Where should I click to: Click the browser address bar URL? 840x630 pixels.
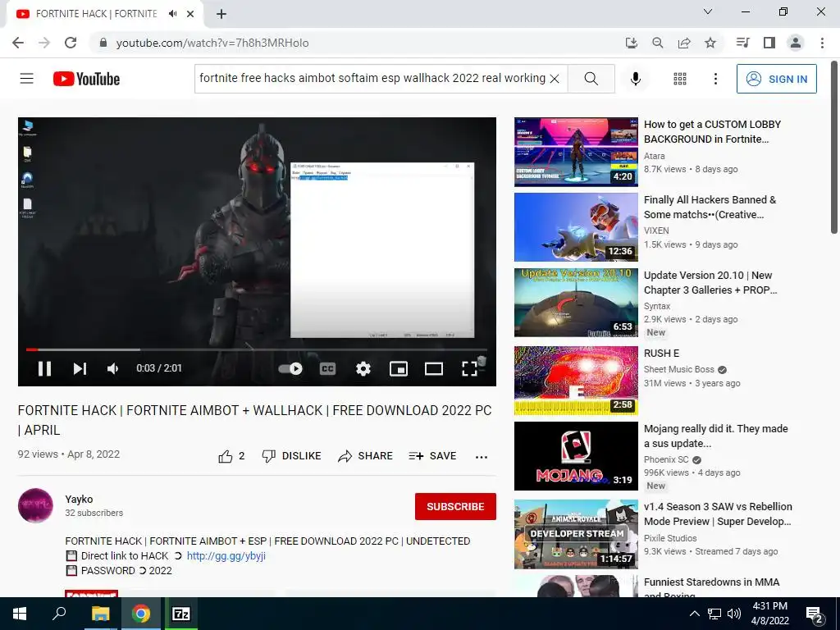click(x=212, y=43)
